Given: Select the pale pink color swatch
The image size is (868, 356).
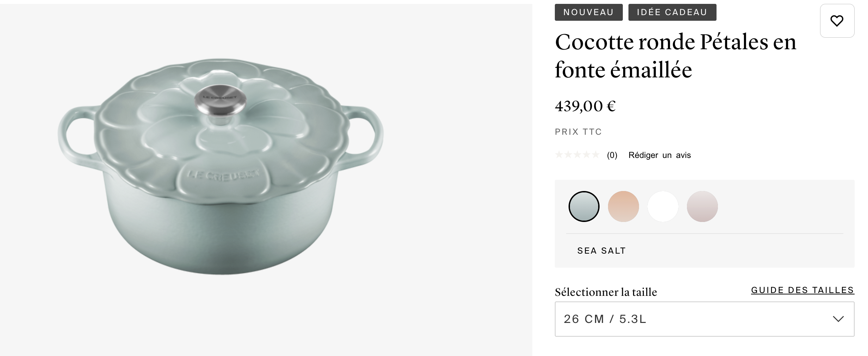Looking at the screenshot, I should click(702, 206).
